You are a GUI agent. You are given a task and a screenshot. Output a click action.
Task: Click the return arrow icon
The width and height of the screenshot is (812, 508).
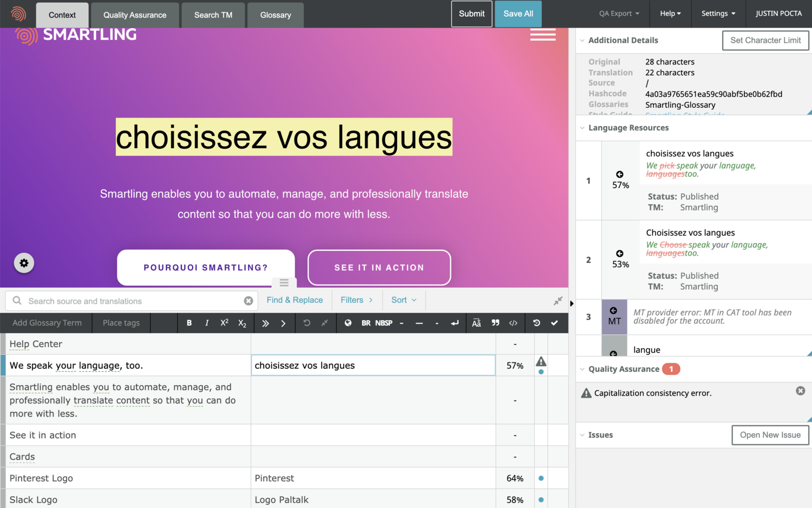tap(455, 323)
